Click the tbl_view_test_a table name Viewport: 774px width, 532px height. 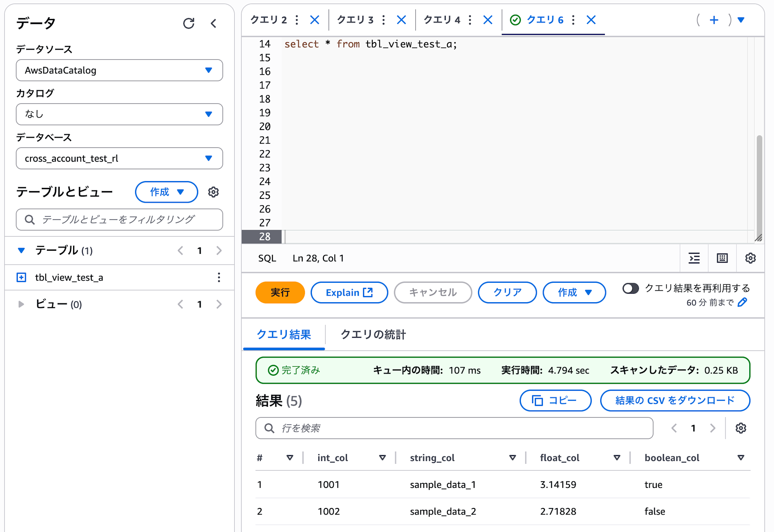[69, 277]
